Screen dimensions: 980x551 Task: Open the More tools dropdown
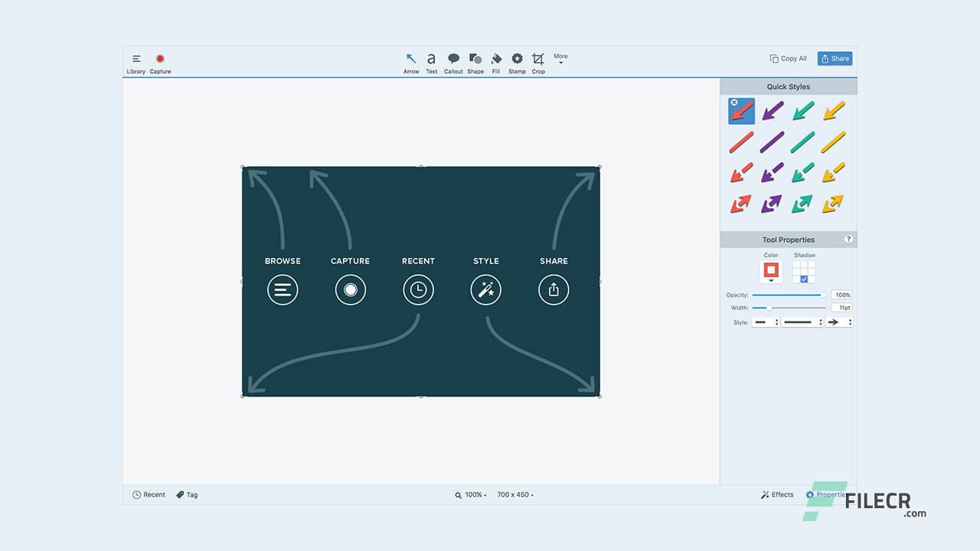click(x=560, y=60)
